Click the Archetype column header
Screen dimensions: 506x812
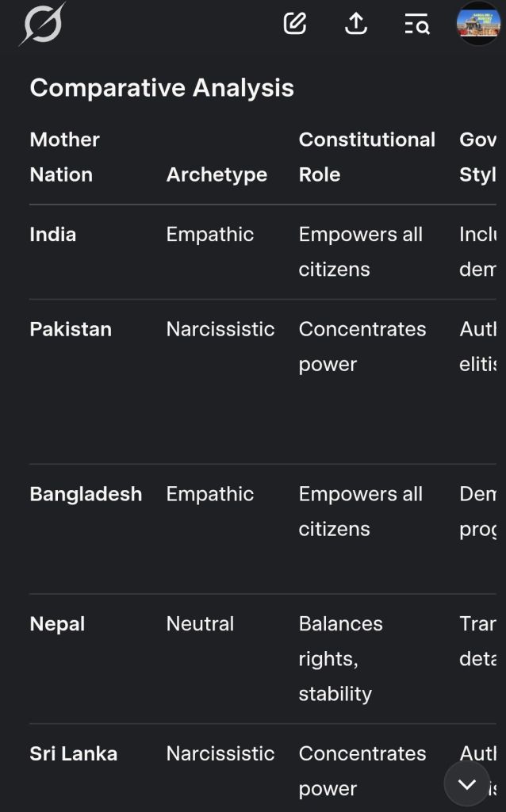(217, 174)
